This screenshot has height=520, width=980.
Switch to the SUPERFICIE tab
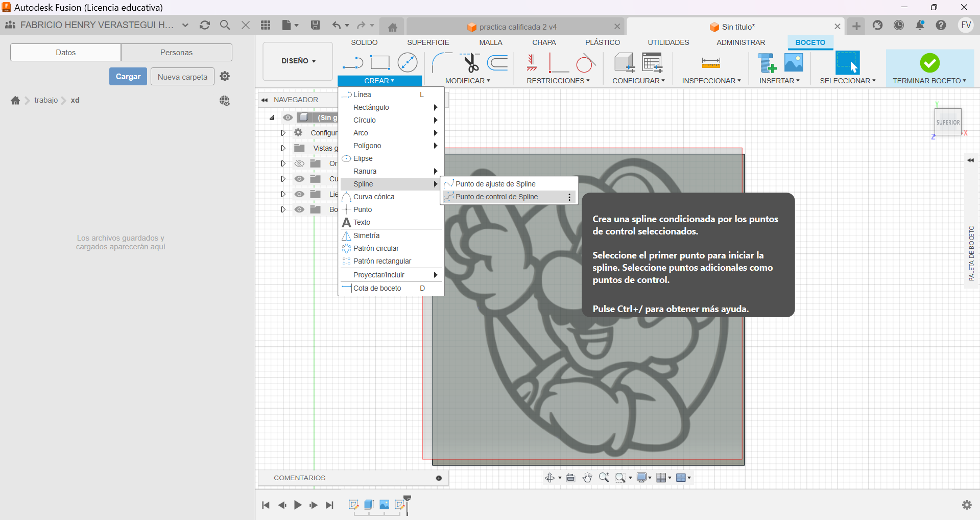click(428, 42)
